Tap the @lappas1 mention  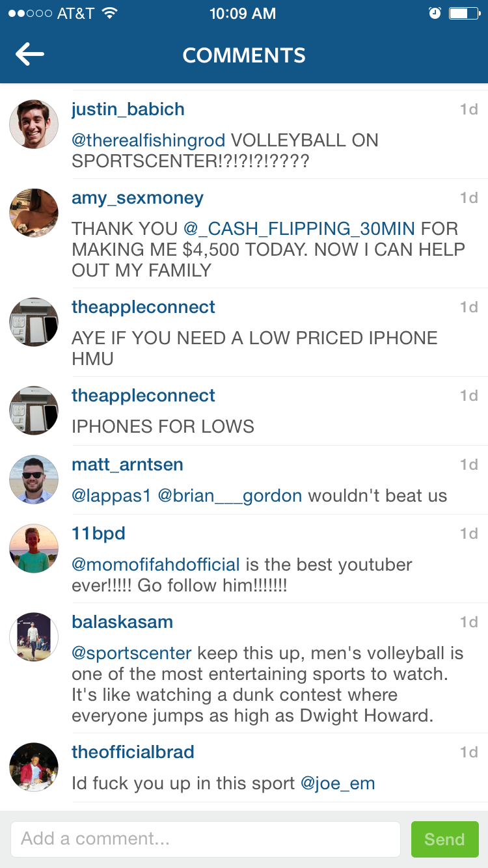point(111,496)
